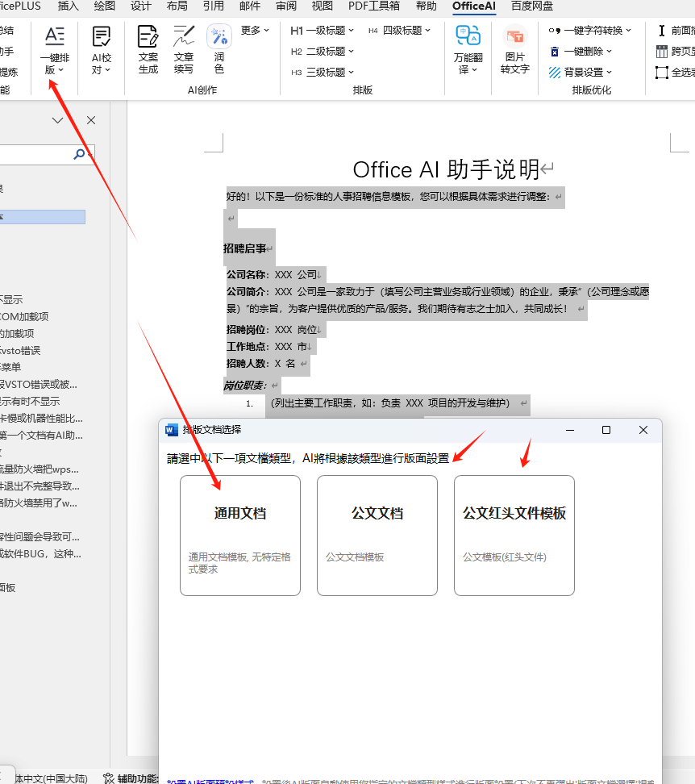Open the PDF工具箱 tab

tap(374, 6)
